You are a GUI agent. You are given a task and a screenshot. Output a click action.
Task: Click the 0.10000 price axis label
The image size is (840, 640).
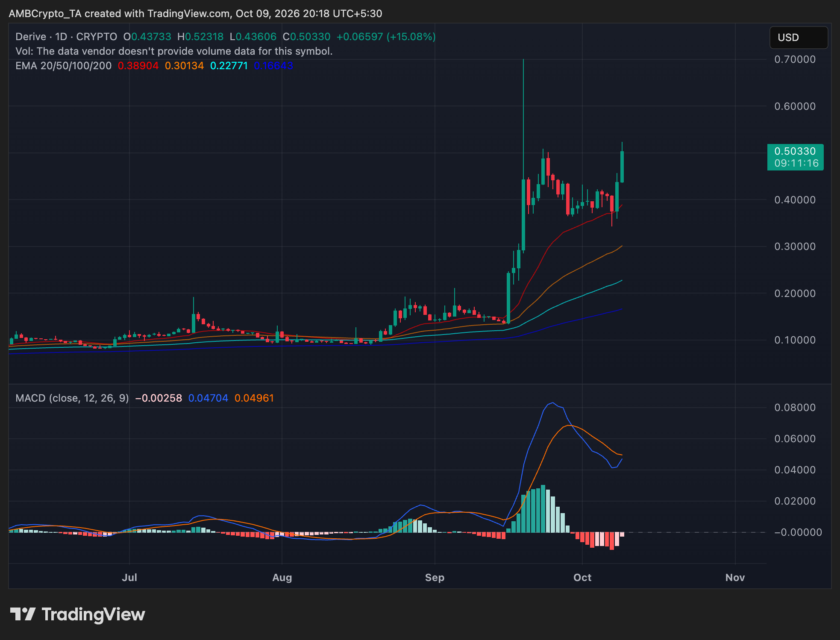[x=795, y=340]
